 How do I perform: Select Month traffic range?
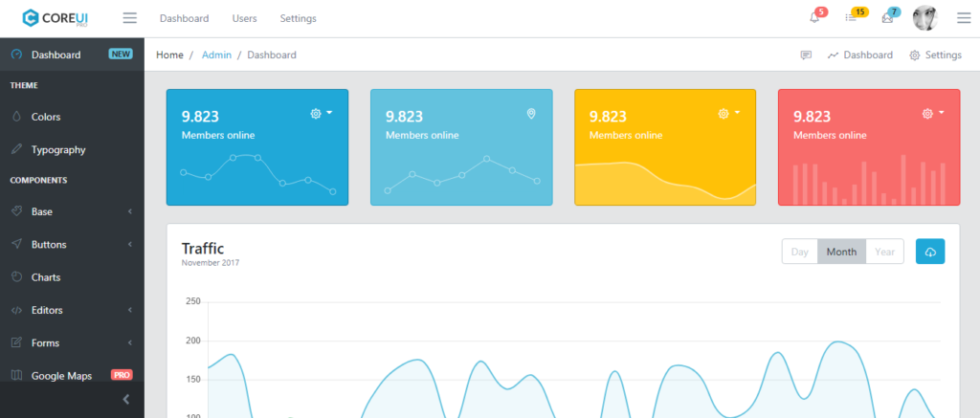pyautogui.click(x=841, y=252)
